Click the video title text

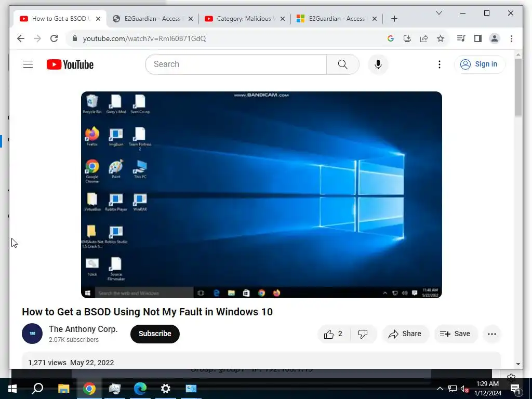(x=147, y=312)
